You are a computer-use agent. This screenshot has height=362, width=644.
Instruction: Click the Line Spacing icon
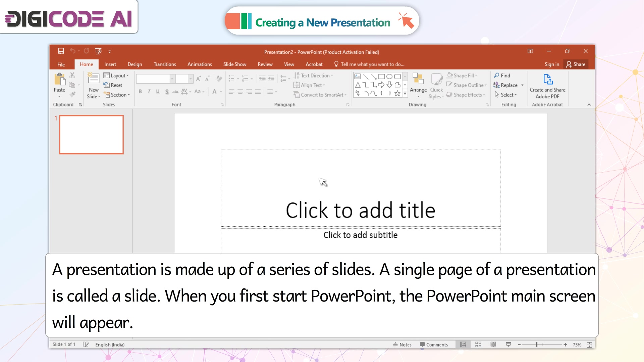coord(283,79)
